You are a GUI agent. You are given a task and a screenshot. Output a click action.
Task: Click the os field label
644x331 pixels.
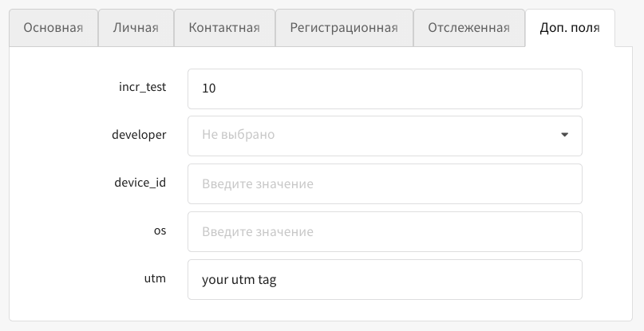point(160,231)
